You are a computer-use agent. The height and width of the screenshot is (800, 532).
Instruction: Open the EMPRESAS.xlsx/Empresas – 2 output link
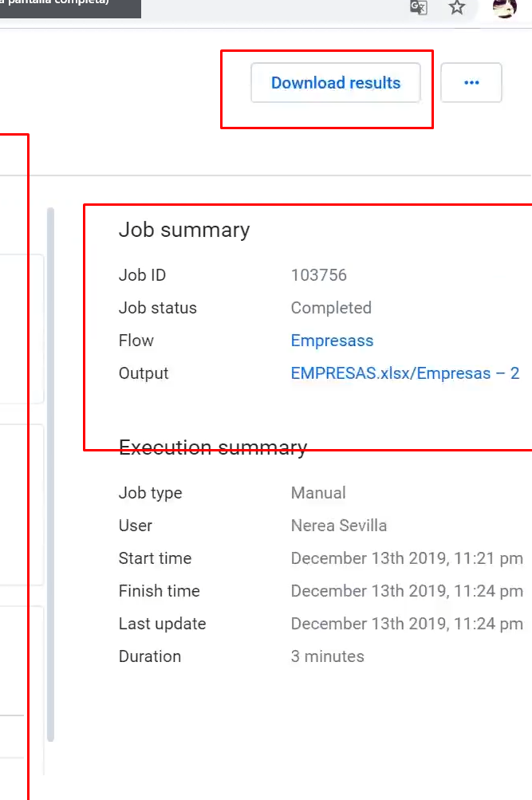405,373
